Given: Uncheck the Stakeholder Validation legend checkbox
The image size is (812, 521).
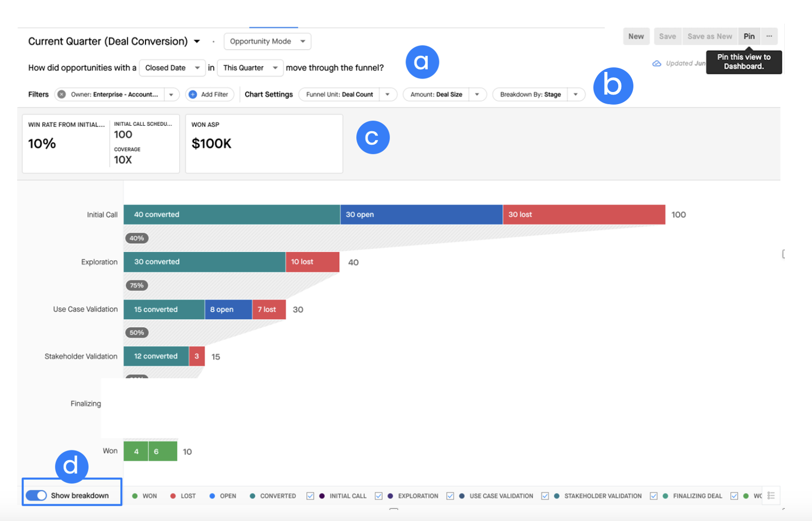Looking at the screenshot, I should point(545,496).
